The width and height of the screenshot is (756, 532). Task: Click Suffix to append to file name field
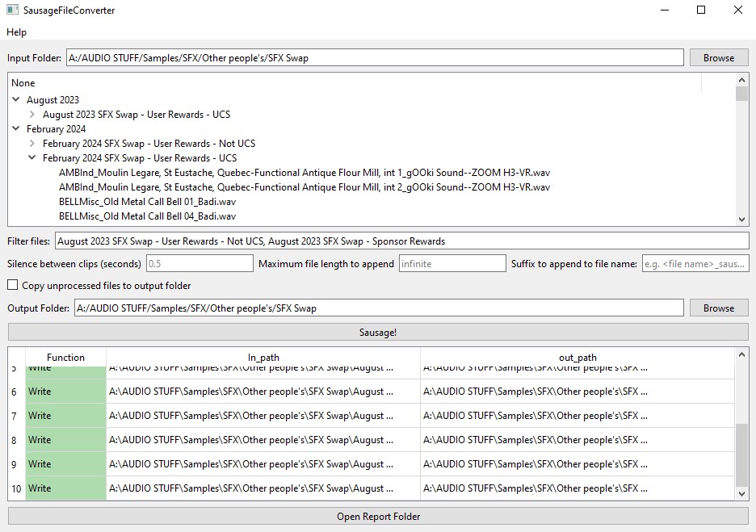pyautogui.click(x=695, y=264)
